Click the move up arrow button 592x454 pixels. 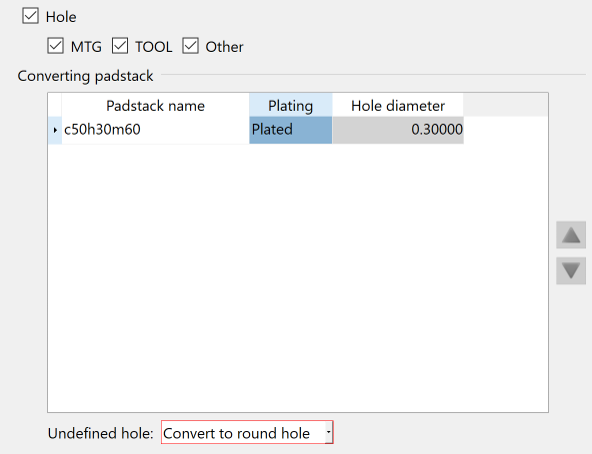[x=571, y=235]
